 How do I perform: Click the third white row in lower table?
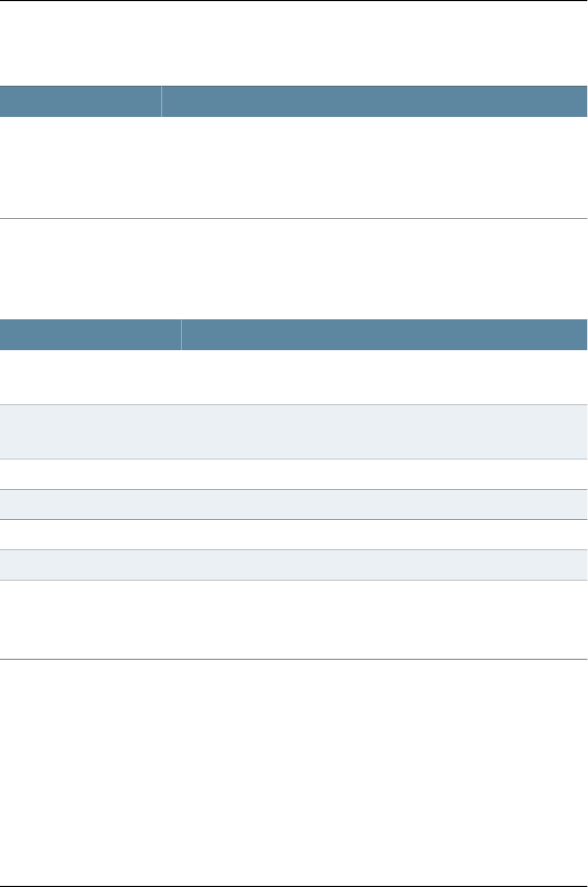click(294, 534)
